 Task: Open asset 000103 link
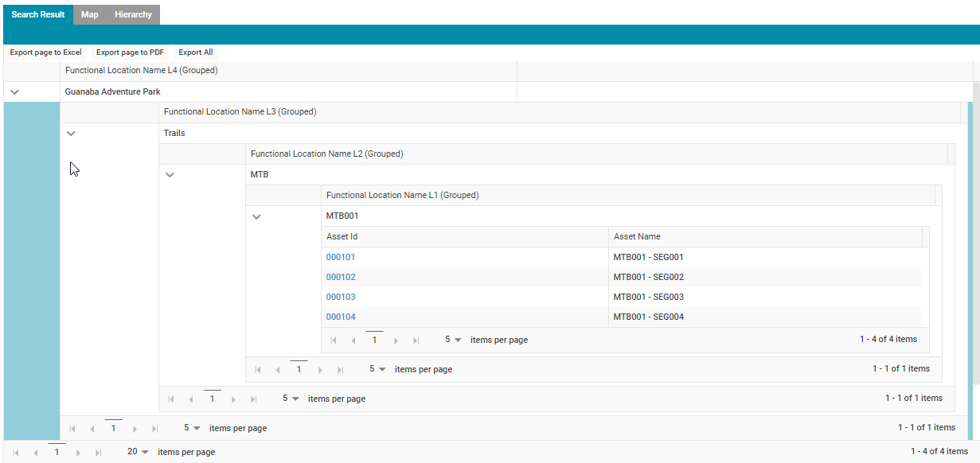tap(341, 297)
